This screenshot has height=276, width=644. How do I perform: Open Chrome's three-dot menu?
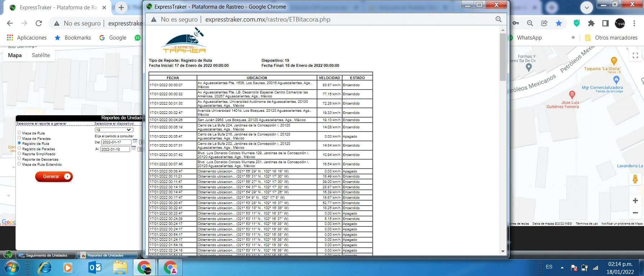[x=634, y=23]
